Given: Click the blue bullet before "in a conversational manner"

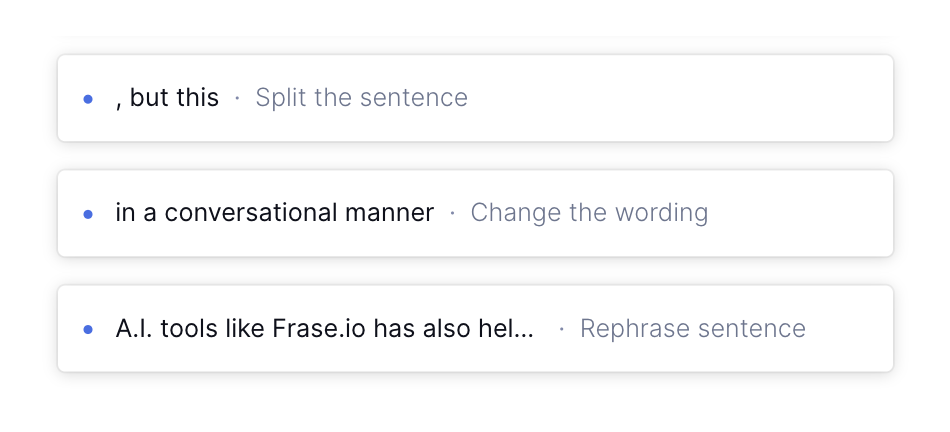Looking at the screenshot, I should pos(88,214).
